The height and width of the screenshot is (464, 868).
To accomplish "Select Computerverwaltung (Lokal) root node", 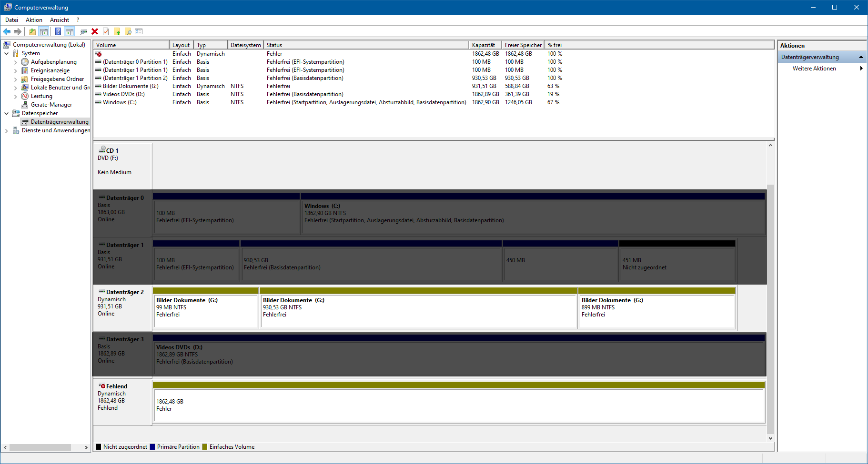I will click(49, 45).
